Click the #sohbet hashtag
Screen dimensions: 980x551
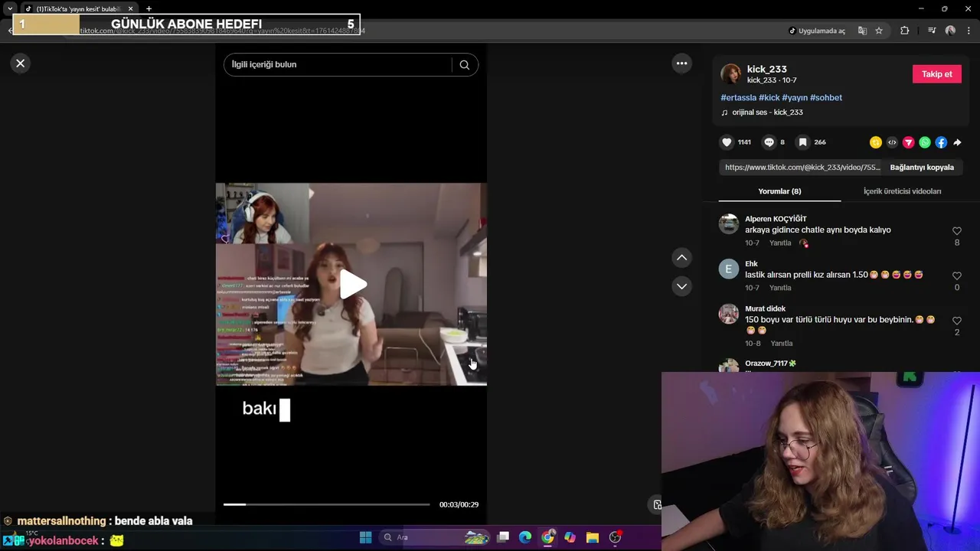coord(826,98)
